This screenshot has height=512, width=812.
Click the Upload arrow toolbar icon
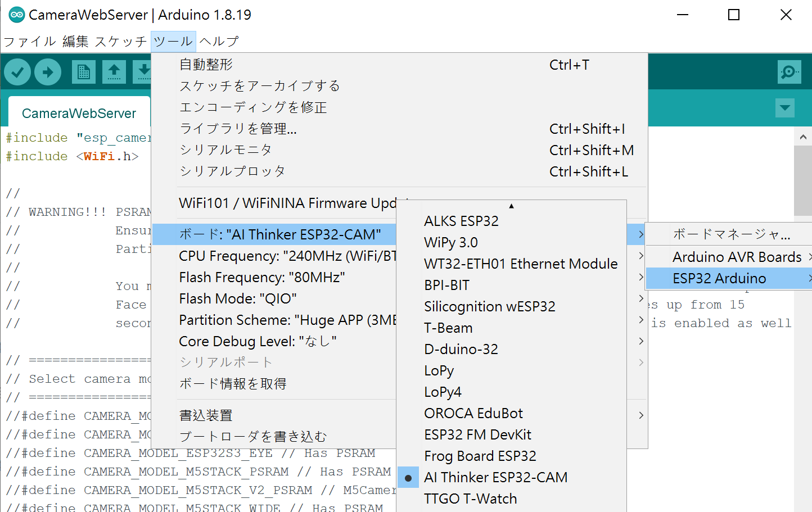[48, 72]
